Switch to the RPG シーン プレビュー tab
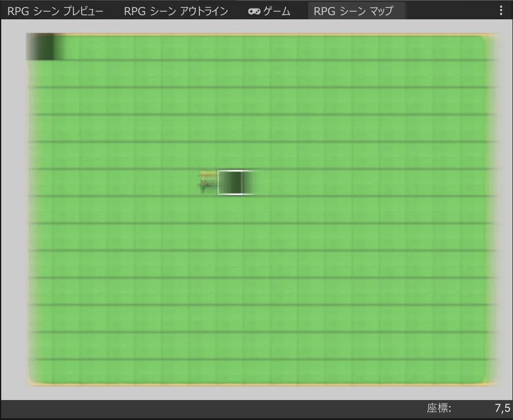 pyautogui.click(x=55, y=11)
